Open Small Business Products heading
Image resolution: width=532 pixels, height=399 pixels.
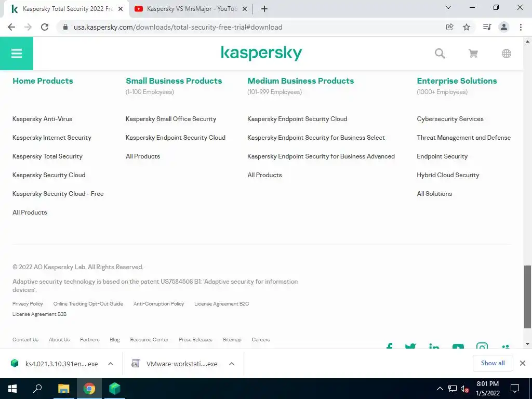pyautogui.click(x=174, y=81)
